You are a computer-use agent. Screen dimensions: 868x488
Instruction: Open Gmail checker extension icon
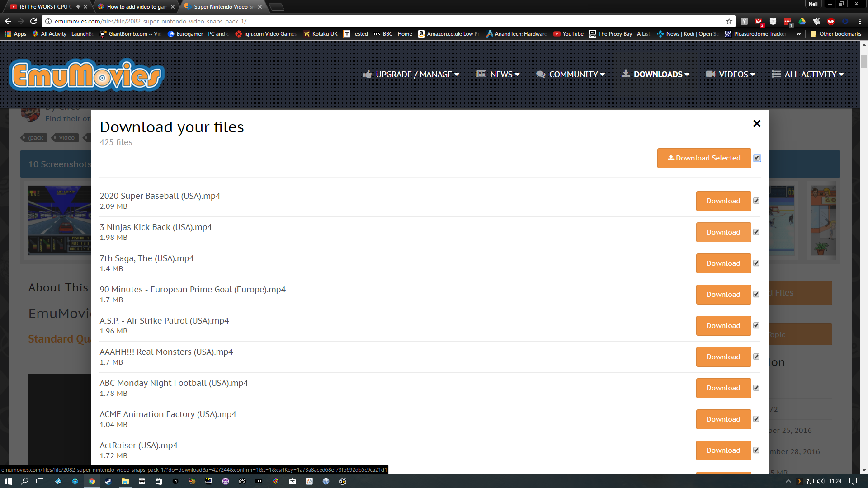pyautogui.click(x=759, y=21)
